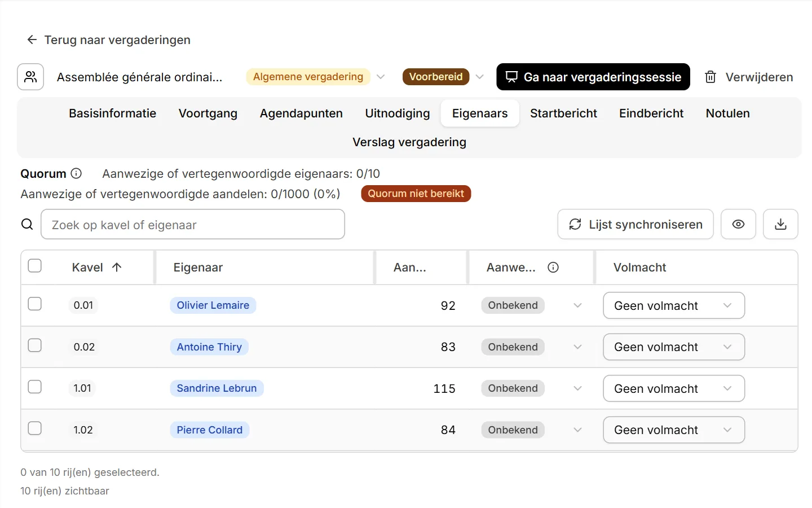Open Geen volmacht dropdown for kavel 1.02
812x508 pixels.
[674, 430]
